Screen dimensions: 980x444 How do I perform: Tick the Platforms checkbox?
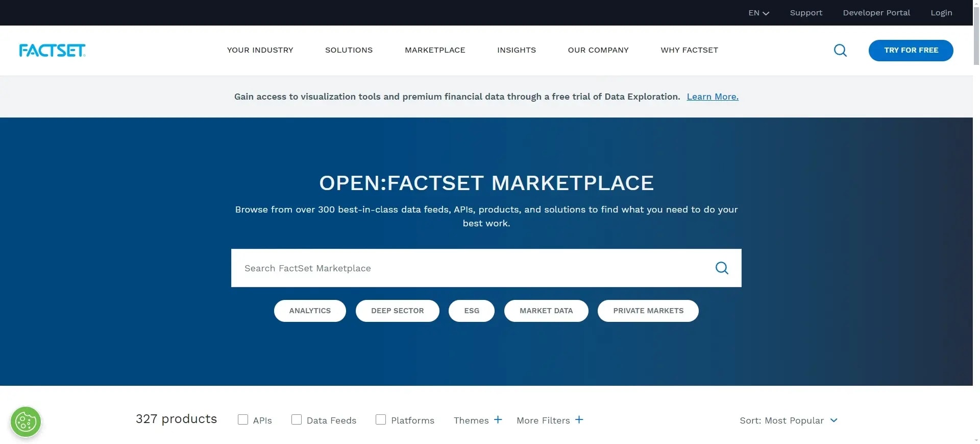click(381, 419)
